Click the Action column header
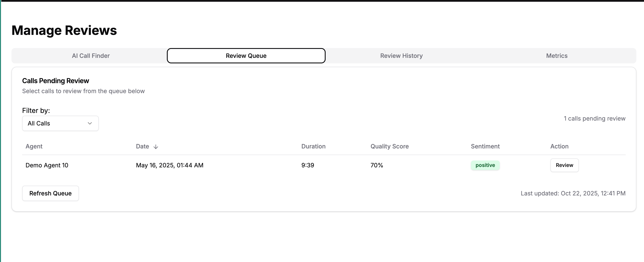 (559, 146)
